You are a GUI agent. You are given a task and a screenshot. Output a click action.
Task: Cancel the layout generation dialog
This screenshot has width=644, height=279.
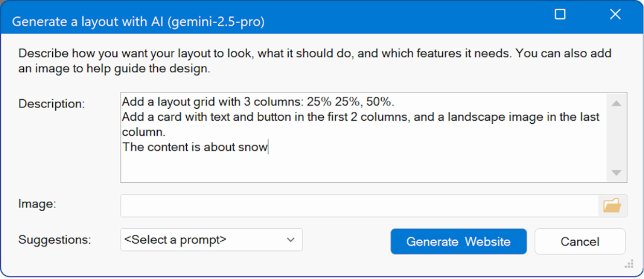point(580,242)
